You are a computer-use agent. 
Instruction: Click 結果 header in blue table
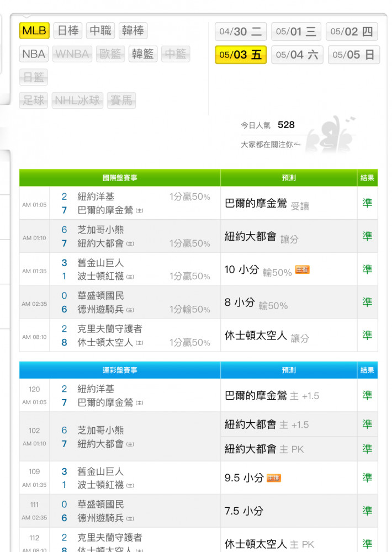click(367, 370)
